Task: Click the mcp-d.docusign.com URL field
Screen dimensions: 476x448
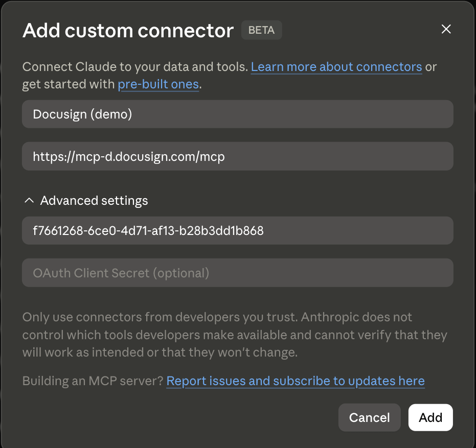Action: pyautogui.click(x=238, y=156)
